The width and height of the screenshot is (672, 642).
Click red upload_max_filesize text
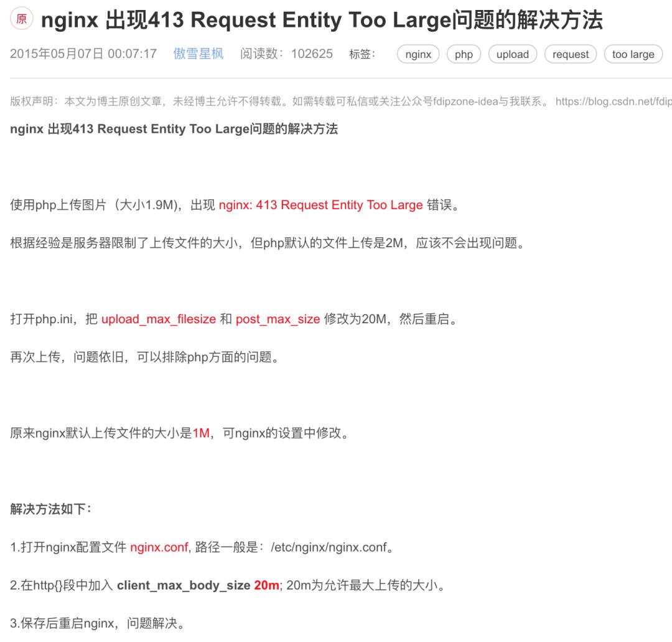tap(159, 319)
